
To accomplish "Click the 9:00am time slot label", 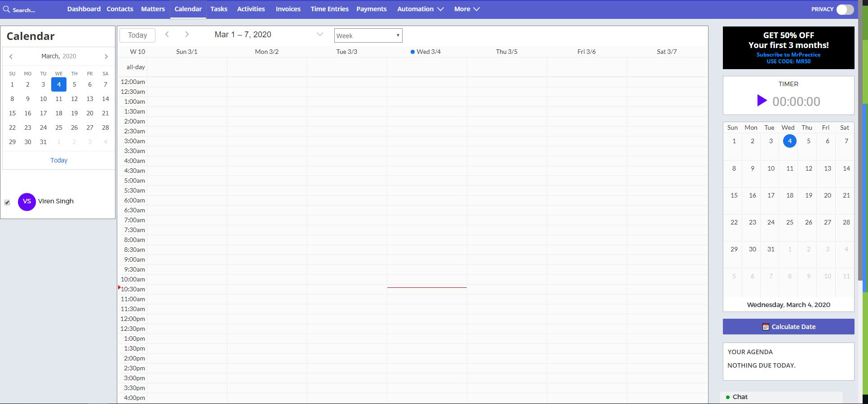I will pyautogui.click(x=134, y=259).
